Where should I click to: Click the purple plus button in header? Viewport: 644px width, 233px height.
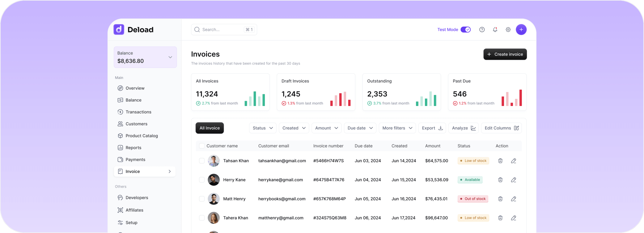click(x=521, y=30)
